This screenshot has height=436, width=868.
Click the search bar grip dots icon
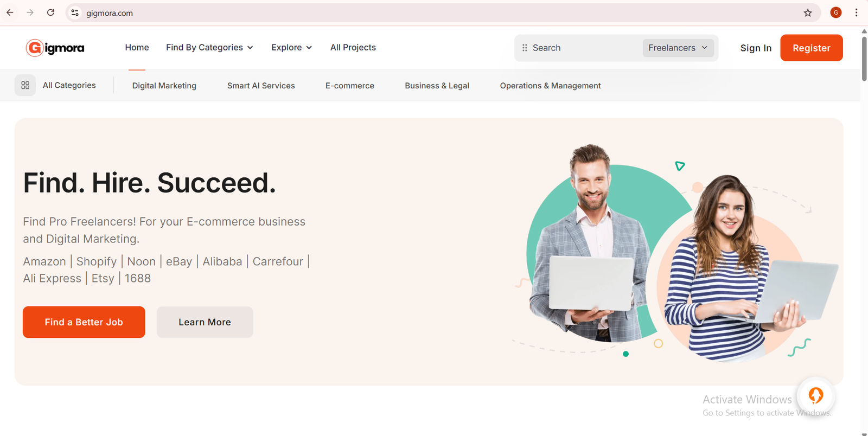tap(525, 48)
